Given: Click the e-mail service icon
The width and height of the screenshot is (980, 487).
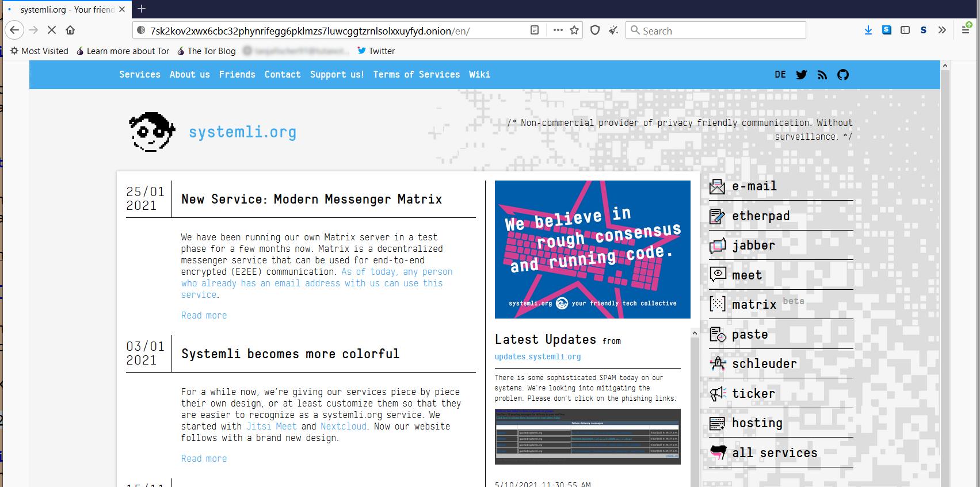Looking at the screenshot, I should pos(717,186).
